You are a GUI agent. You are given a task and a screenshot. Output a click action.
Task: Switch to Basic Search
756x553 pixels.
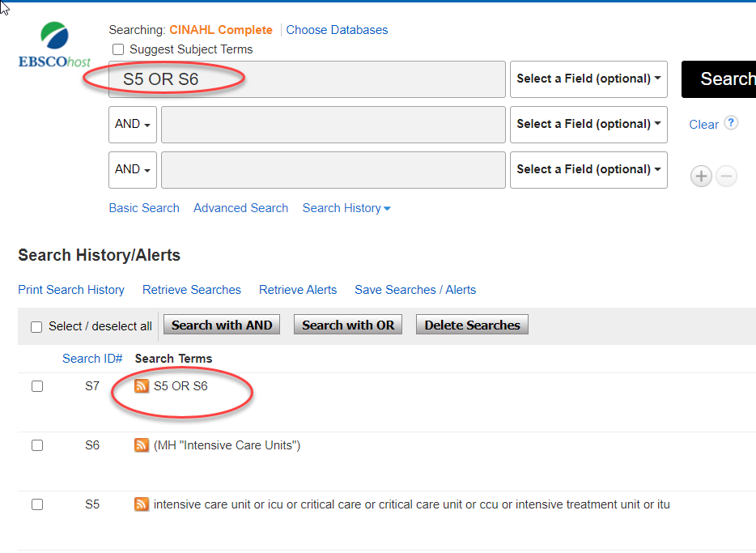pyautogui.click(x=144, y=208)
